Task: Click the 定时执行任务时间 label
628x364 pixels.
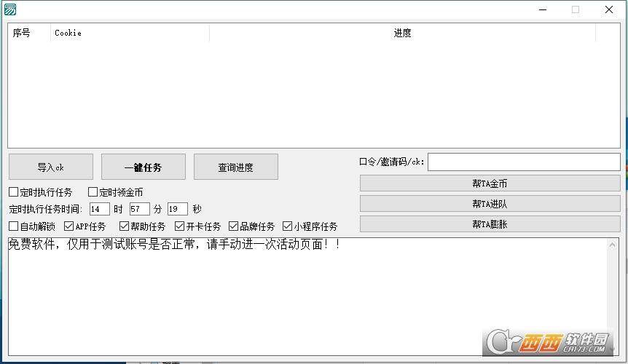Action: (x=46, y=209)
